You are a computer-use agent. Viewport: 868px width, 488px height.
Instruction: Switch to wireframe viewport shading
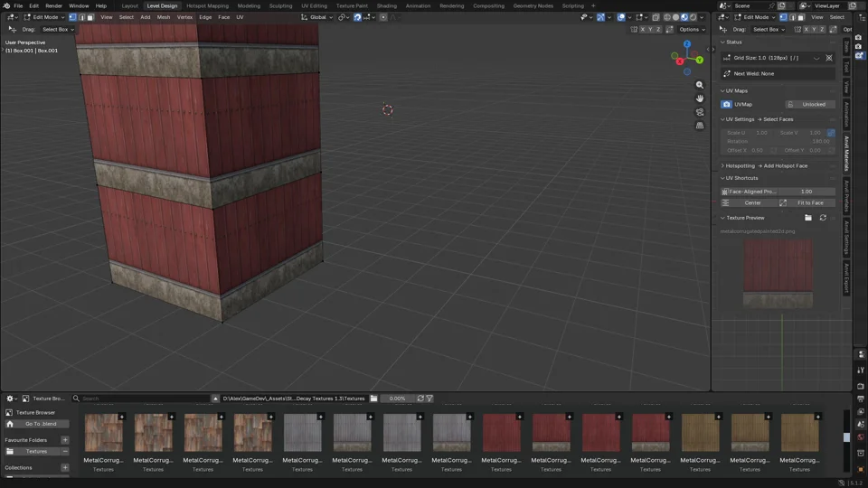(x=667, y=17)
